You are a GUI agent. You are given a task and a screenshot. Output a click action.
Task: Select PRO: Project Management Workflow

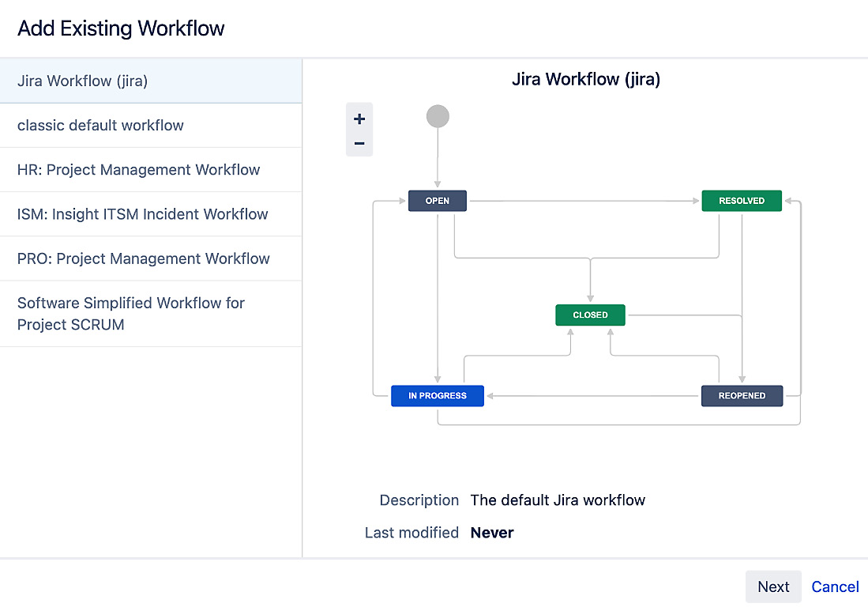point(143,258)
